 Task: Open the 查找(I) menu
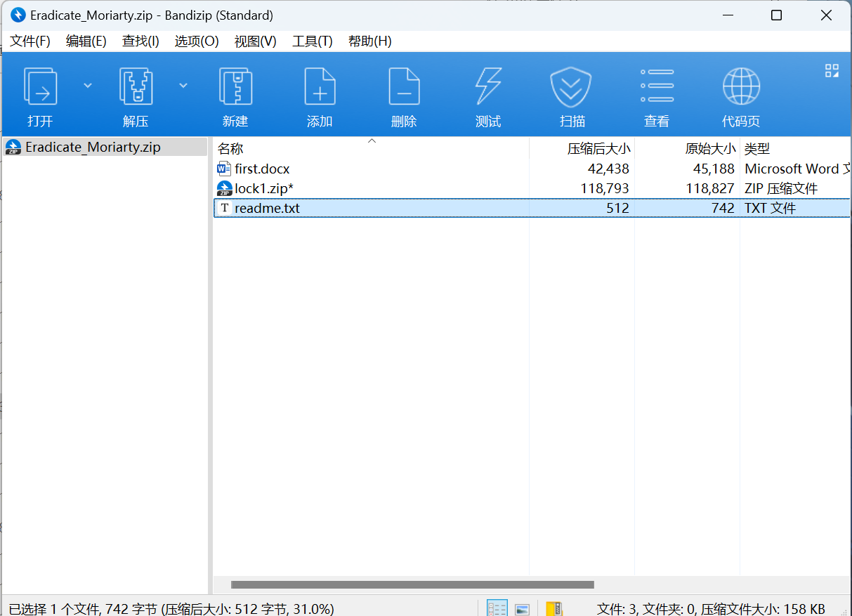140,41
